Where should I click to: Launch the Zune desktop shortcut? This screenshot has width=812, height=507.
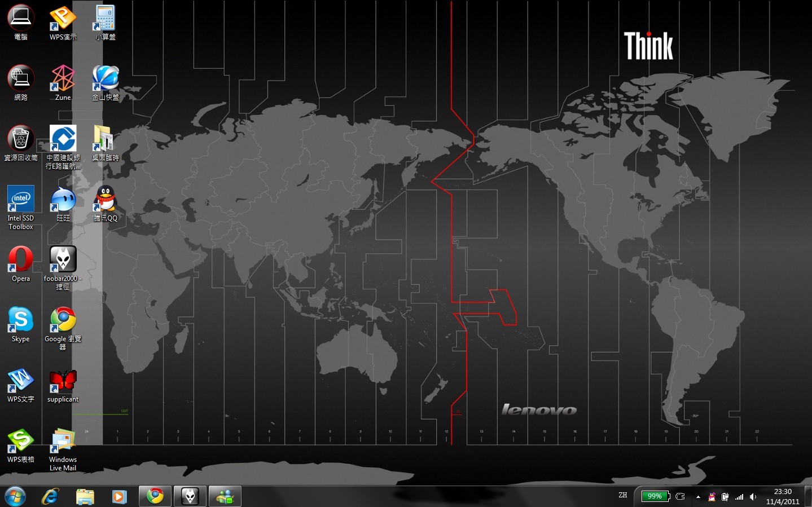(63, 83)
